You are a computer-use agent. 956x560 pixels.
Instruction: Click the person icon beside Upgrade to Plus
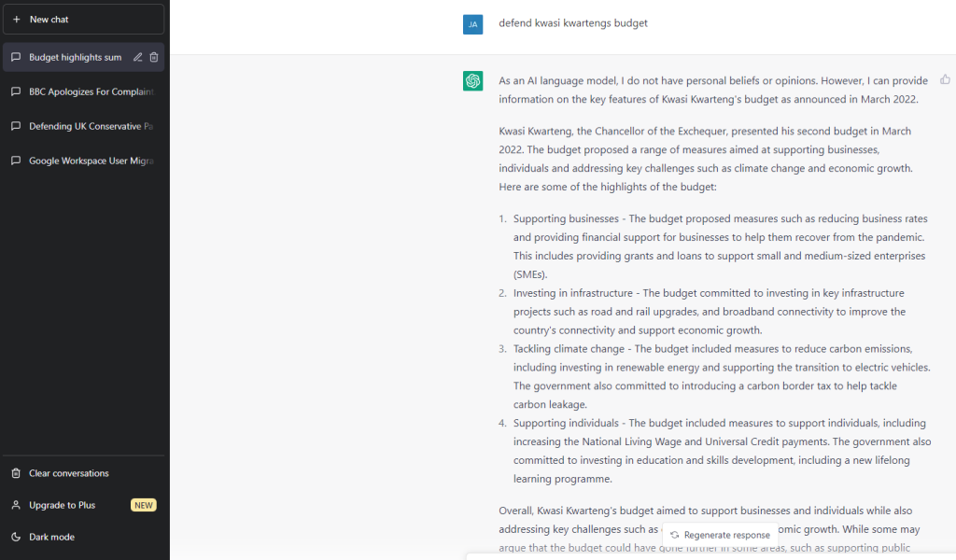click(x=17, y=505)
